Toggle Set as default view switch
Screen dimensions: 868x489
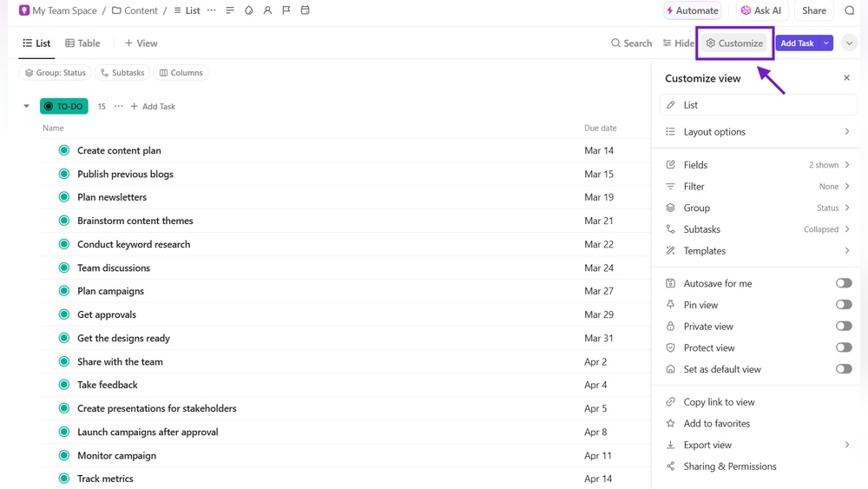tap(843, 369)
